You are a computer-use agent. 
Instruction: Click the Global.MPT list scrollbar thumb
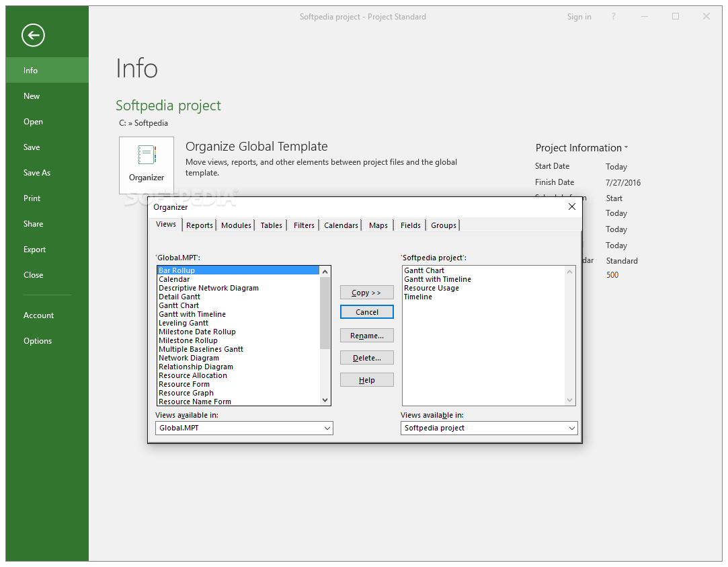[325, 313]
